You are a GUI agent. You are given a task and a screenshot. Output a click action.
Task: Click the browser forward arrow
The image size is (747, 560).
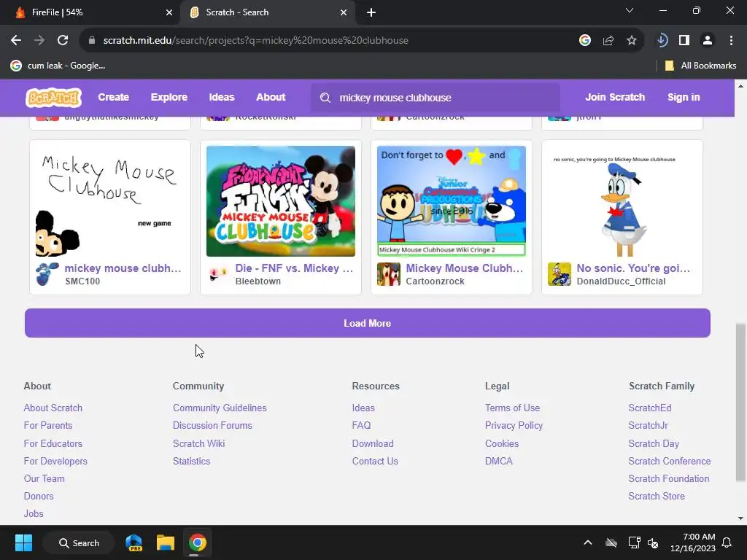pos(39,41)
